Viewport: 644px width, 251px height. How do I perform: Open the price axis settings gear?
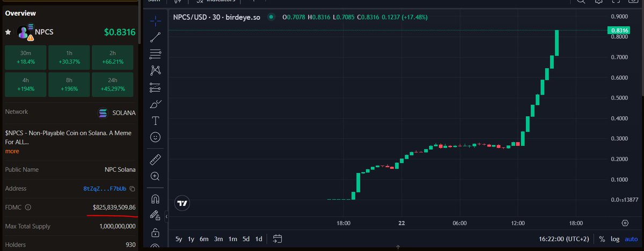tap(625, 223)
